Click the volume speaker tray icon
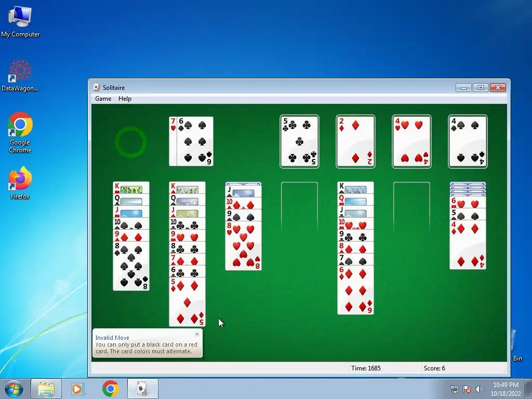This screenshot has height=399, width=532. (479, 389)
